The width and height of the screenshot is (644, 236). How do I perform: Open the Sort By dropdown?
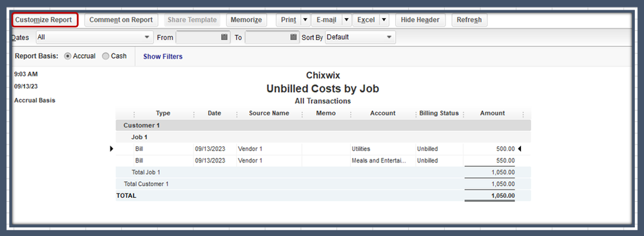(360, 37)
